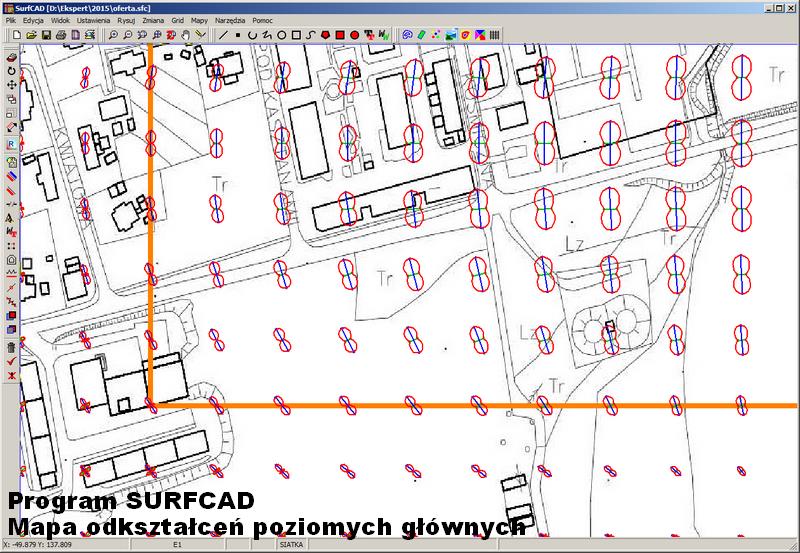Select the move arrows tool in sidebar
The width and height of the screenshot is (800, 553).
(x=11, y=85)
